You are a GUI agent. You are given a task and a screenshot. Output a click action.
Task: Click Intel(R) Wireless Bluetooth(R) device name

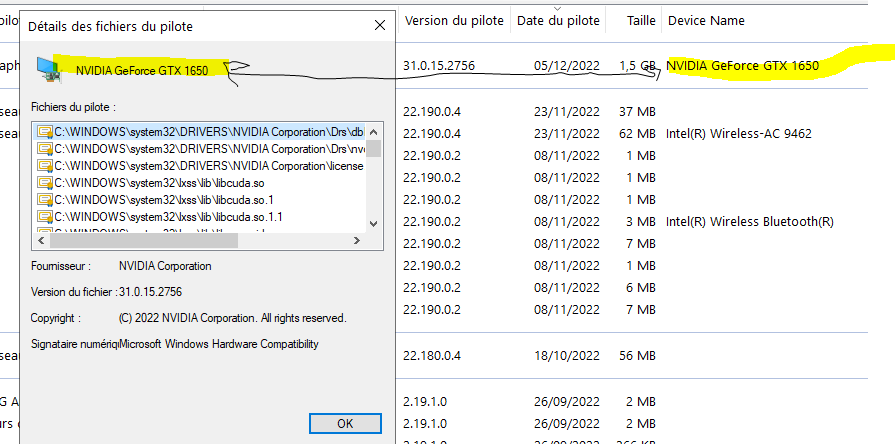coord(749,221)
